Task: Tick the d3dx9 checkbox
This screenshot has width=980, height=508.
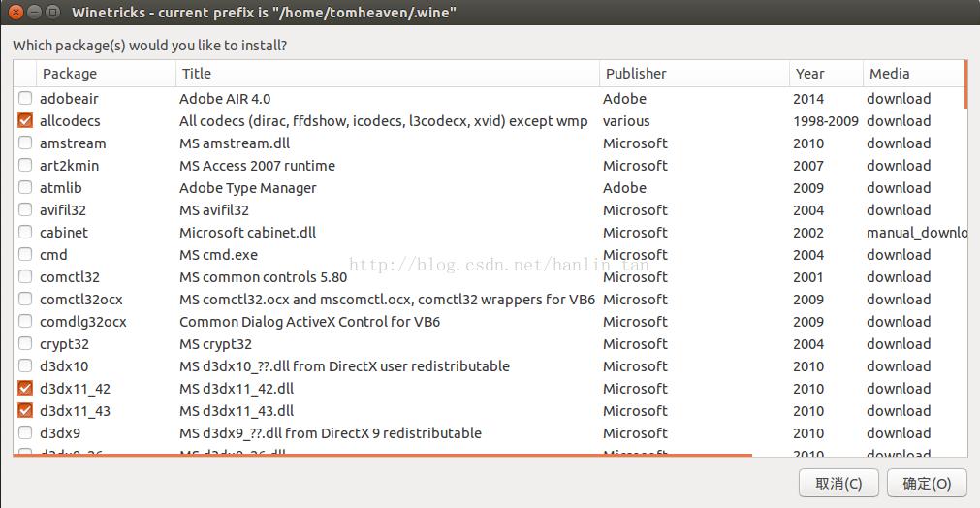Action: point(25,433)
